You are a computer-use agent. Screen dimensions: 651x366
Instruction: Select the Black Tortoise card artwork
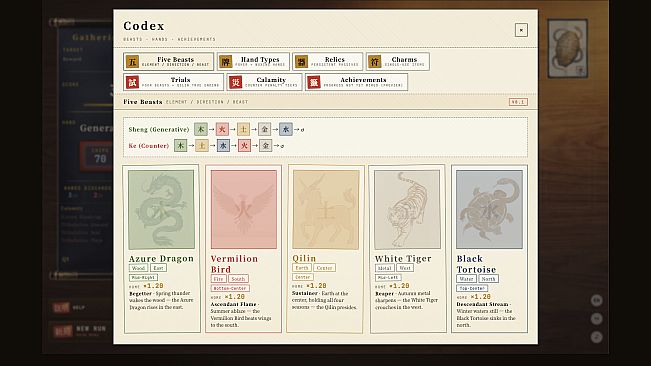pyautogui.click(x=489, y=210)
